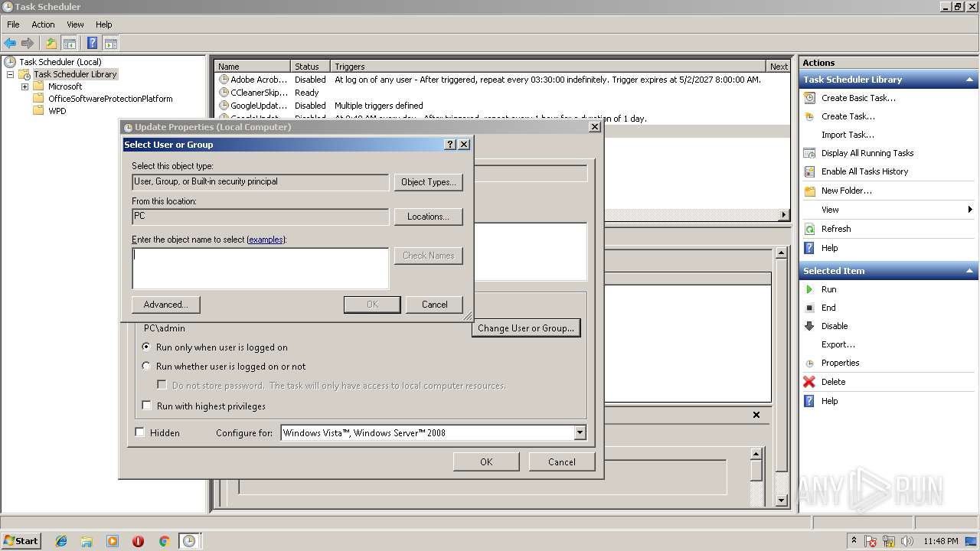Toggle the Show/Hide Action Pane icon

coord(110,44)
